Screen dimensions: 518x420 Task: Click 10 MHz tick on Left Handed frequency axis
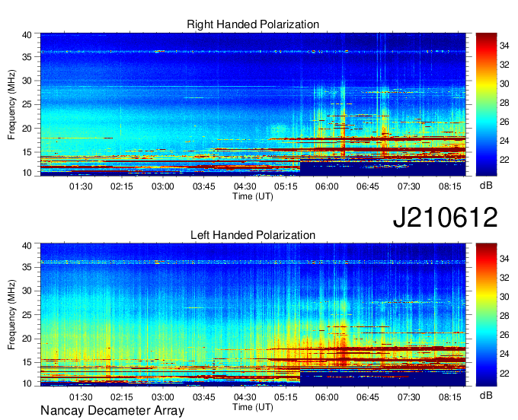[27, 383]
